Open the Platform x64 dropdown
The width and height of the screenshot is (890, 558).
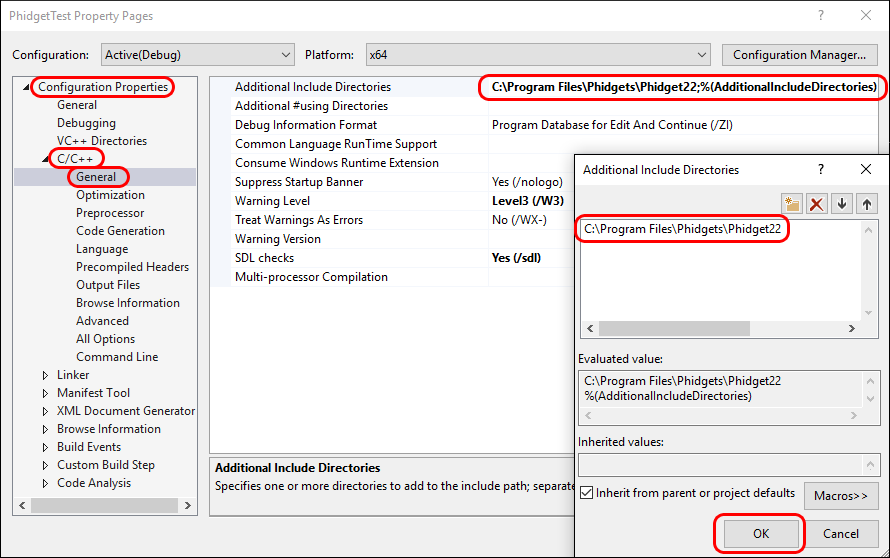[x=537, y=54]
